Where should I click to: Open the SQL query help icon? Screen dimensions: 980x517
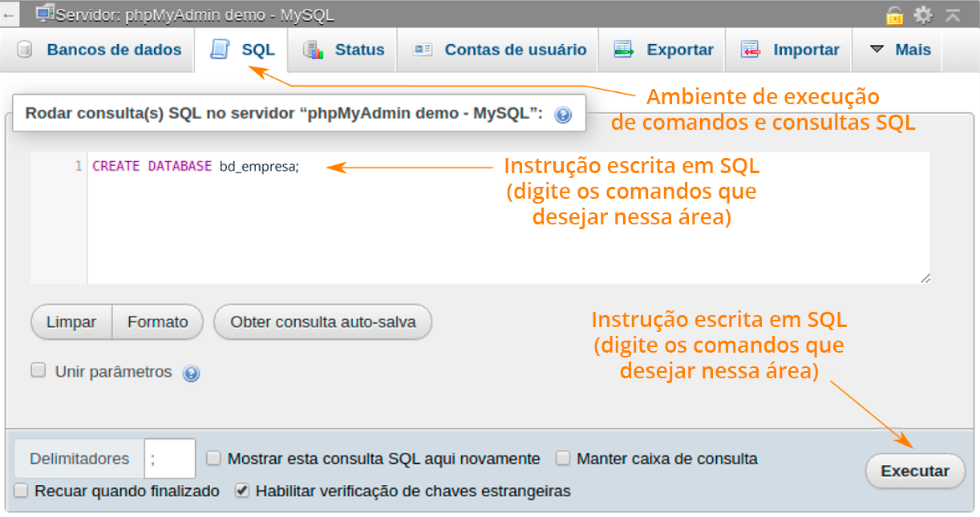[563, 115]
